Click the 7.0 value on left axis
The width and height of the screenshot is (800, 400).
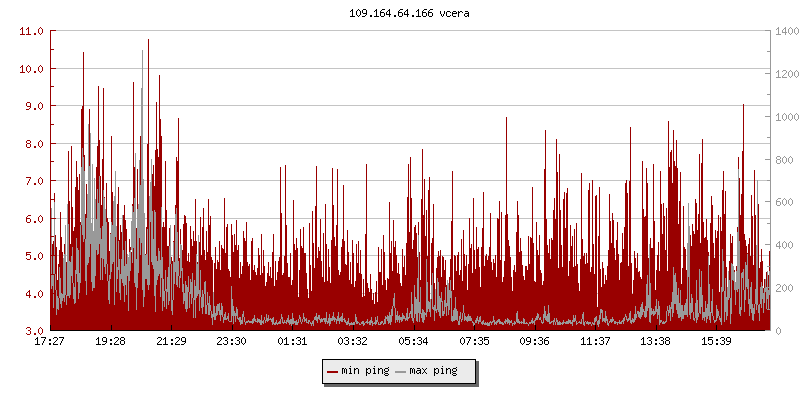pos(35,181)
